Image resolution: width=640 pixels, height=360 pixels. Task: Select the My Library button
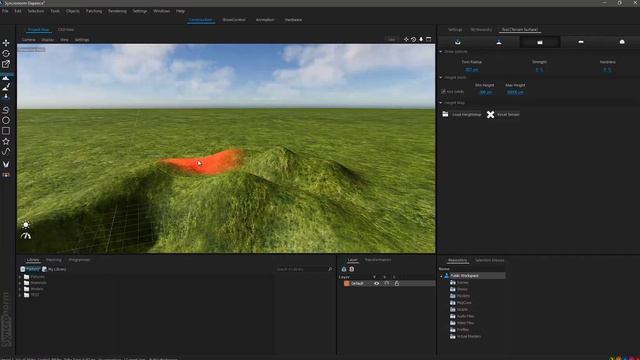click(54, 269)
